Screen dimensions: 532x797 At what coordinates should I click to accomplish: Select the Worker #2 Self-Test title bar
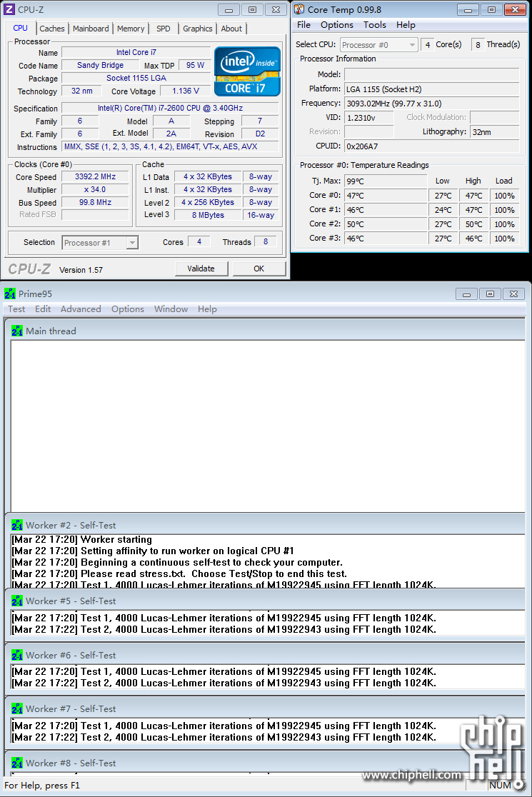coord(265,525)
